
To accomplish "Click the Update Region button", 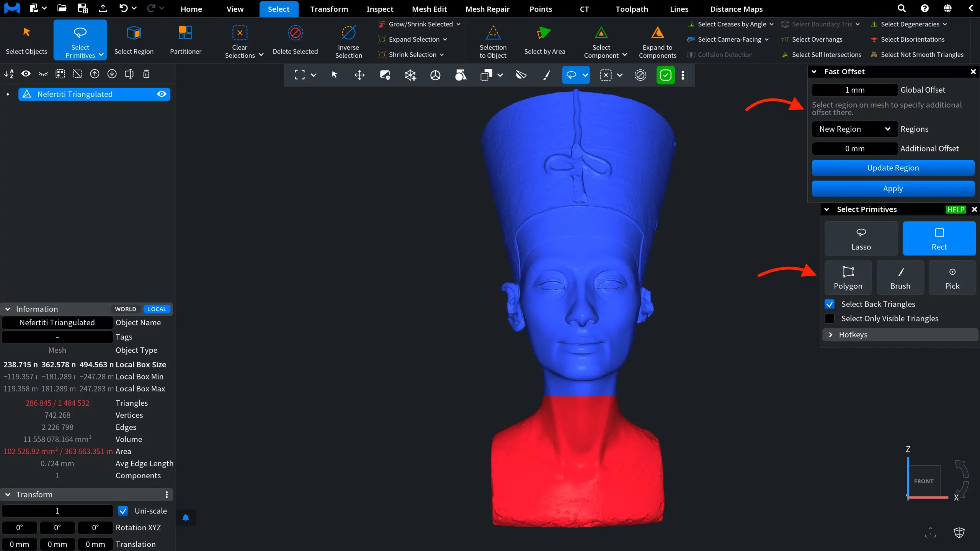I will (893, 168).
